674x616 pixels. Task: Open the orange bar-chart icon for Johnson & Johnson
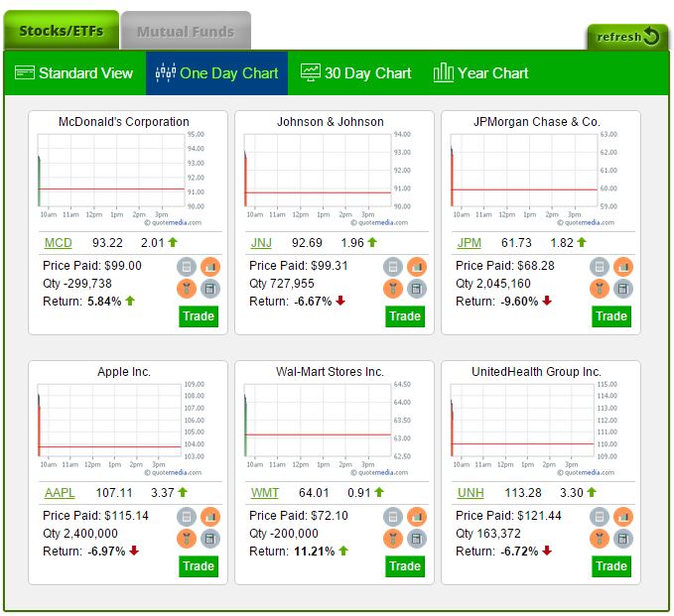pos(416,267)
